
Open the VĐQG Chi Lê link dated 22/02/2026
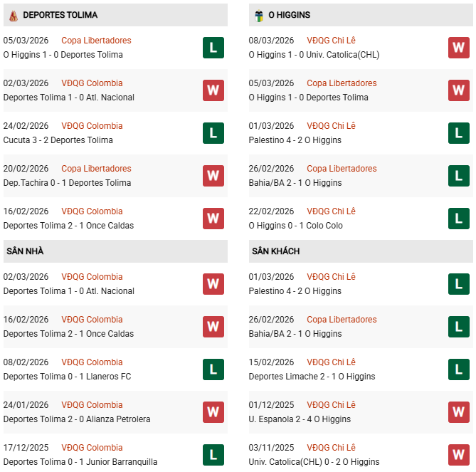[331, 211]
